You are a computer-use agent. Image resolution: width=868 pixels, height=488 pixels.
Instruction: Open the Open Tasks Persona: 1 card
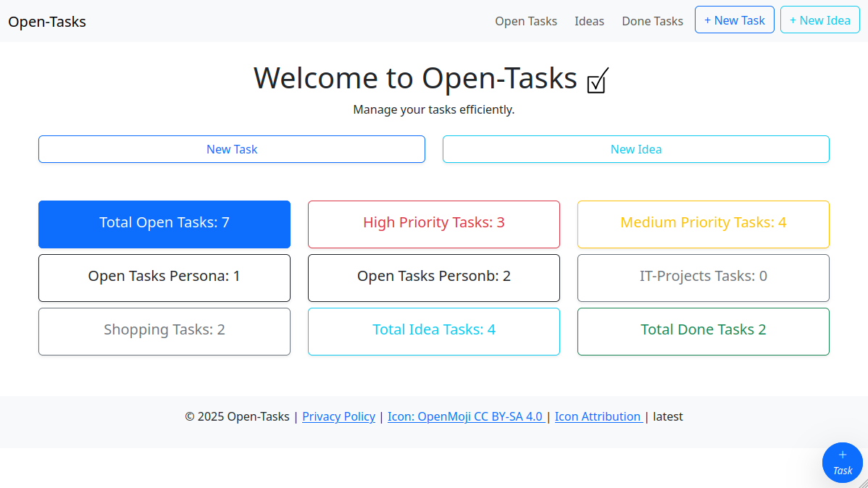click(164, 277)
